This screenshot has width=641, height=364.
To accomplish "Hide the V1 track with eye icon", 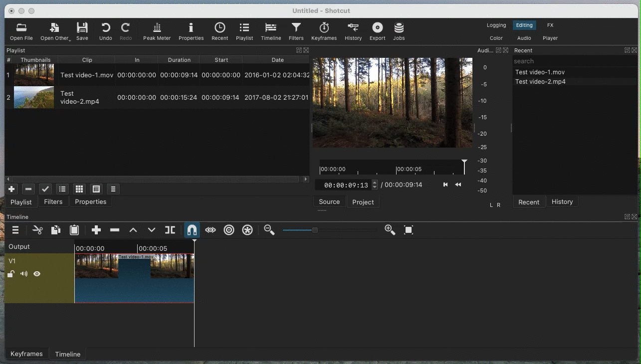I will pos(37,274).
